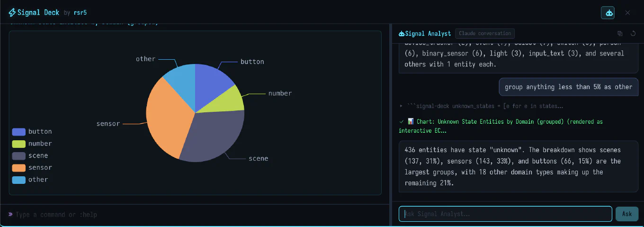644x227 pixels.
Task: Click the '436 entities have state' response
Action: tap(519, 166)
